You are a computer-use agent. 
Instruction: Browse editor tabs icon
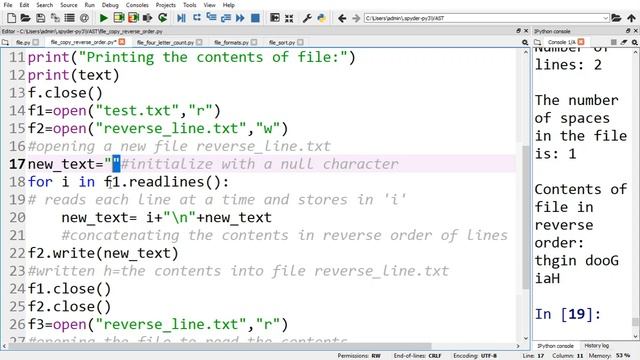[5, 42]
